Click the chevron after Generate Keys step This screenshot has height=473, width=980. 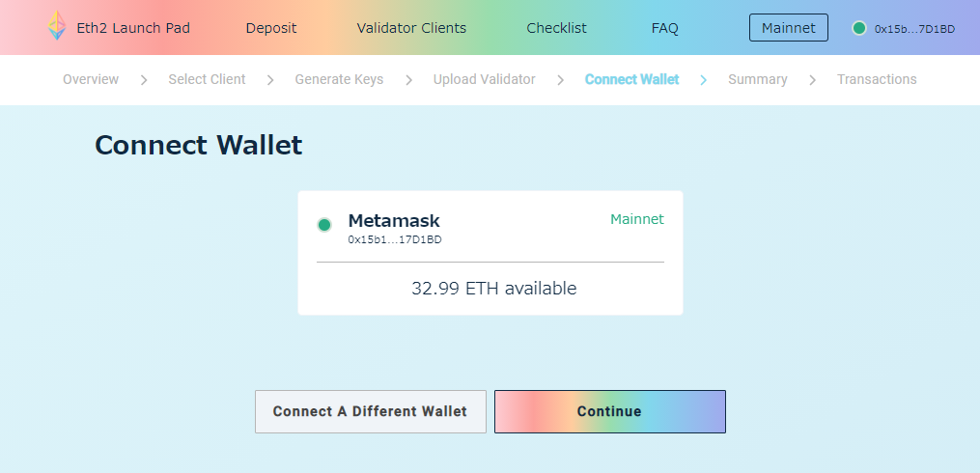coord(408,79)
